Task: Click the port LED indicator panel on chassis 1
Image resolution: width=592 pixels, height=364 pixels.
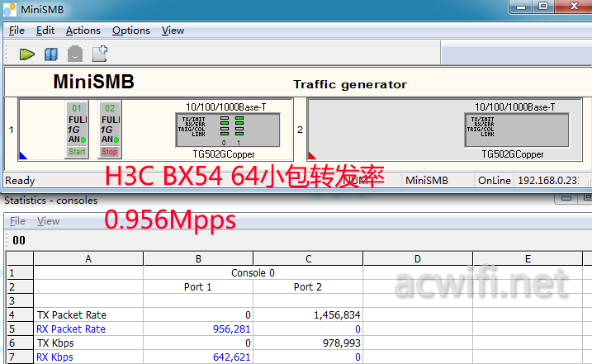Action: pos(228,130)
